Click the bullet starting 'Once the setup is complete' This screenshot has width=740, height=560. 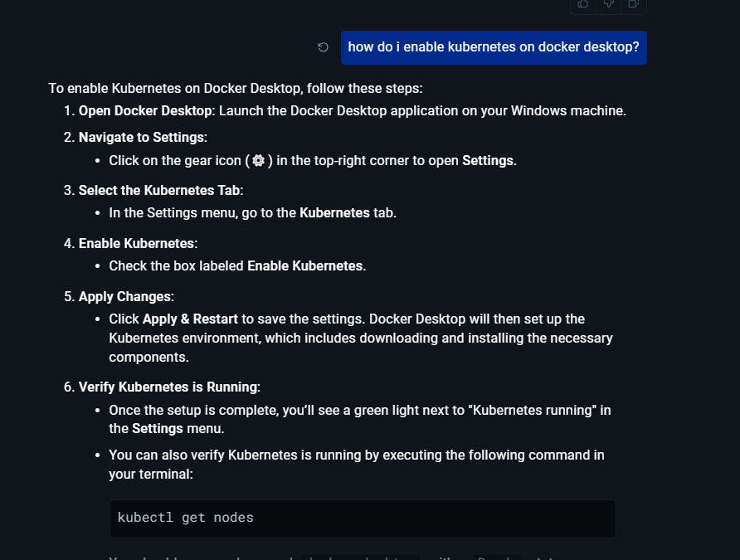[360, 420]
